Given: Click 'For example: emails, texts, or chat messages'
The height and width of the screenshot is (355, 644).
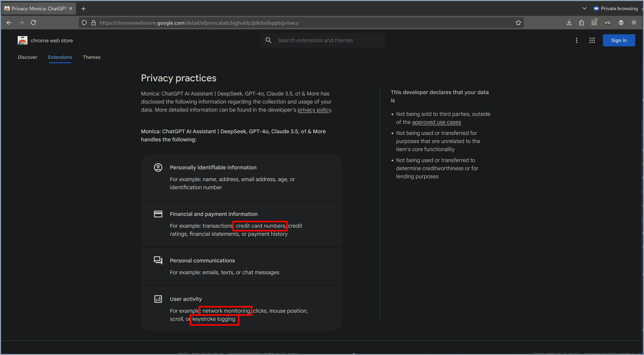Looking at the screenshot, I should [x=224, y=272].
